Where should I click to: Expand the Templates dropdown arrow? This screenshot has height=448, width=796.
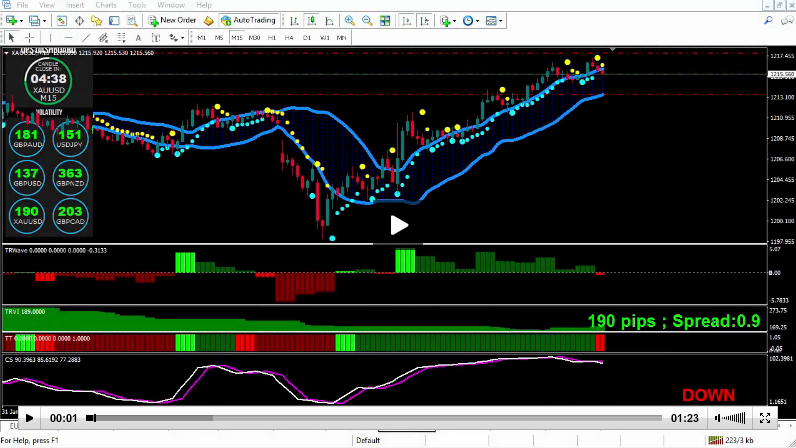(x=501, y=21)
